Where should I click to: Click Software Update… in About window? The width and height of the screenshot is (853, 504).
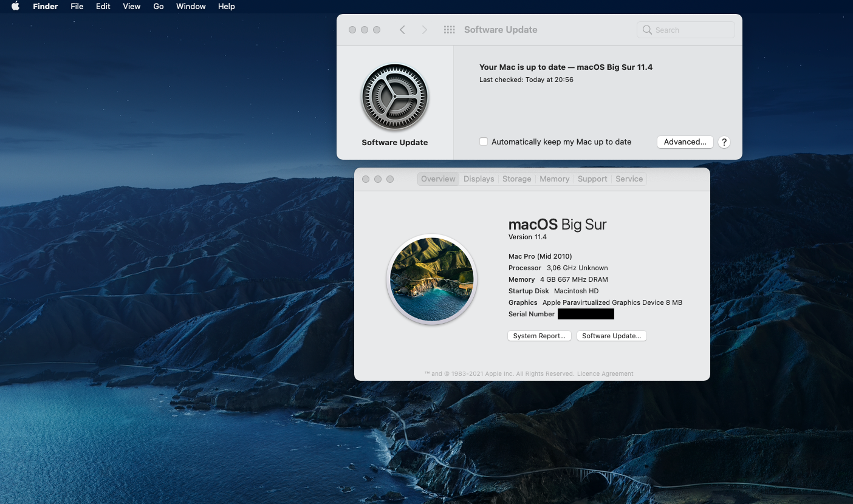click(x=611, y=336)
